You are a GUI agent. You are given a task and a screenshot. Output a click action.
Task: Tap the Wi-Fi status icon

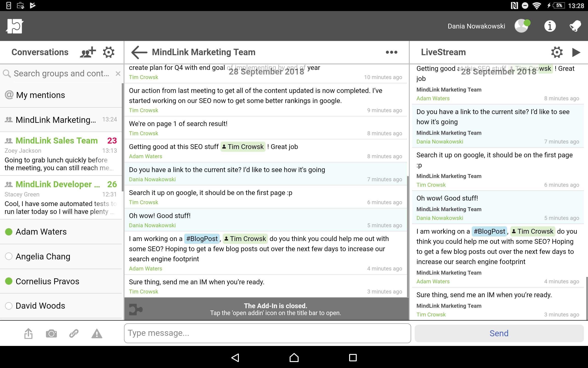[x=537, y=5]
